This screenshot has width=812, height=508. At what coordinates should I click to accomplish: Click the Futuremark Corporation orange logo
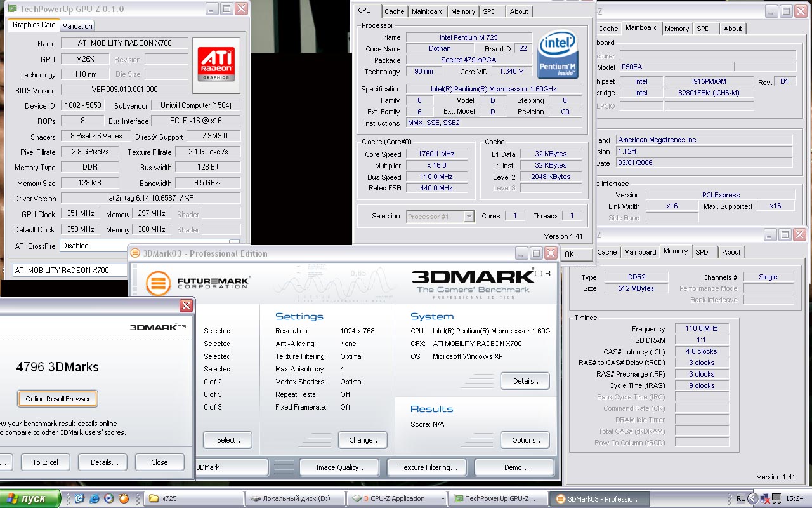pos(159,283)
